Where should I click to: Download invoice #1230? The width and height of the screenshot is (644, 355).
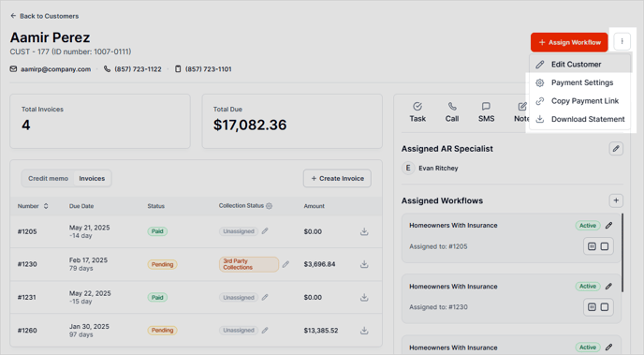(364, 264)
